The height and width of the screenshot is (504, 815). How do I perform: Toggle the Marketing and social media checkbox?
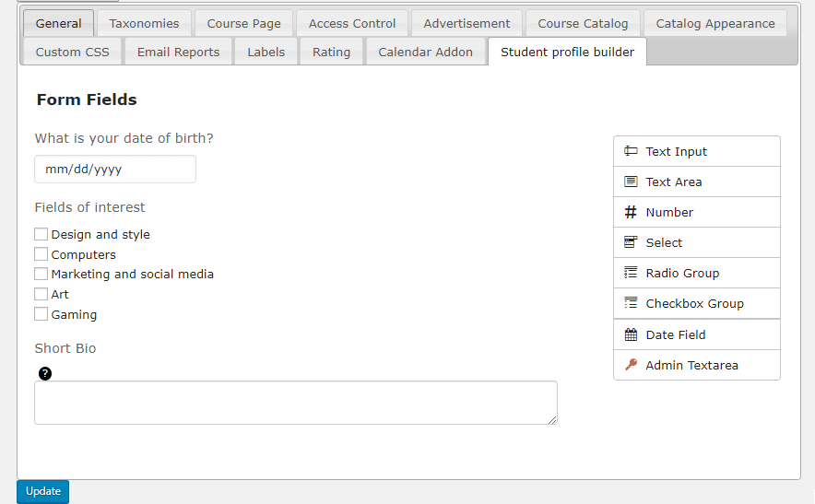pyautogui.click(x=41, y=274)
